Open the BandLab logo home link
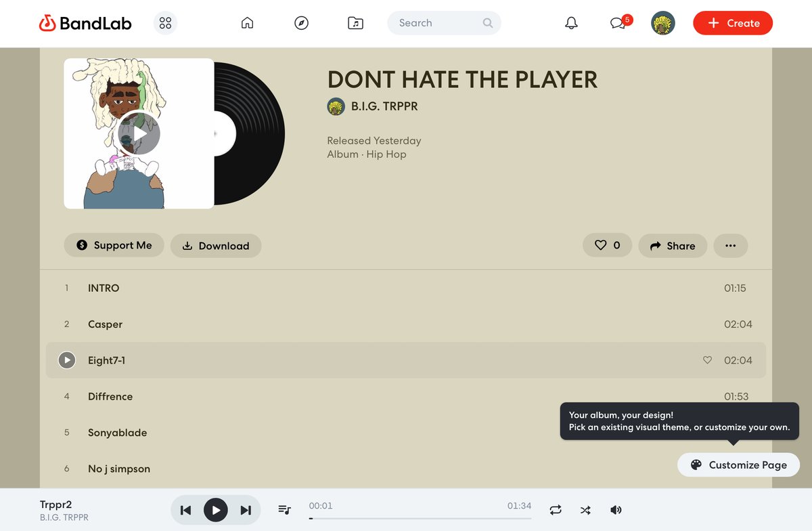812x531 pixels. [85, 23]
